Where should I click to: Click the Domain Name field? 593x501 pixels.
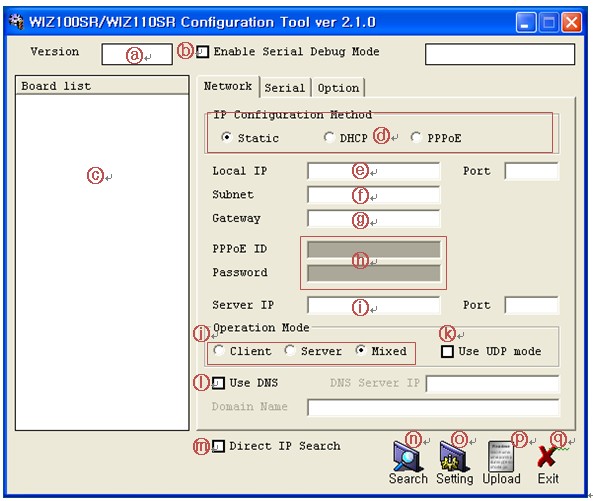[433, 407]
